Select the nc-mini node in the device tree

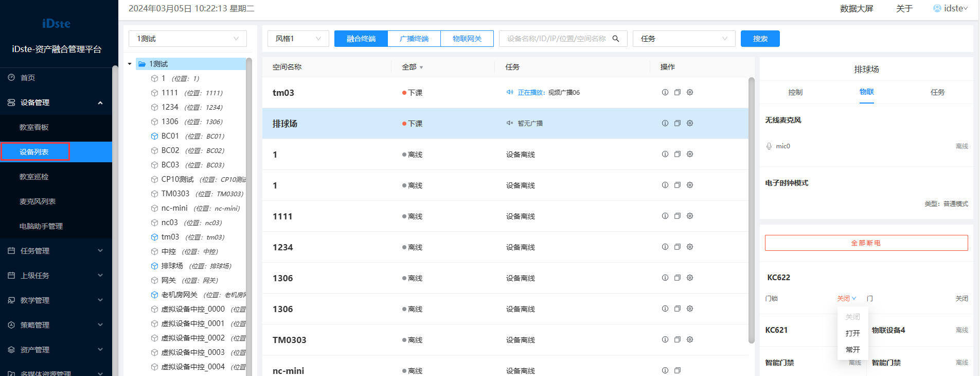click(x=174, y=208)
